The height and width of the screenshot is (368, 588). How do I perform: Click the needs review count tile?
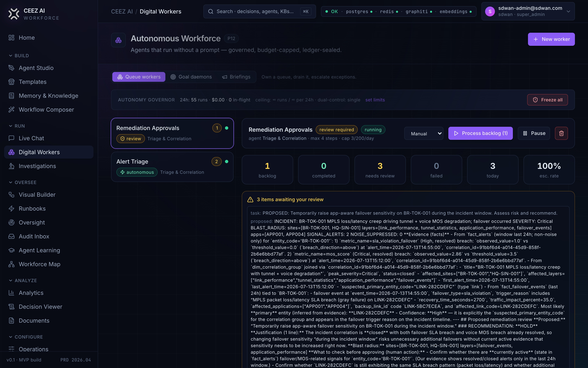380,170
